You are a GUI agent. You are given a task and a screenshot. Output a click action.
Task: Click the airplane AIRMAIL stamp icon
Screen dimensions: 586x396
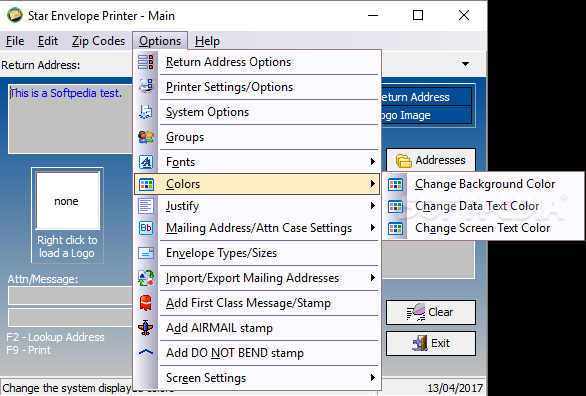coord(146,328)
